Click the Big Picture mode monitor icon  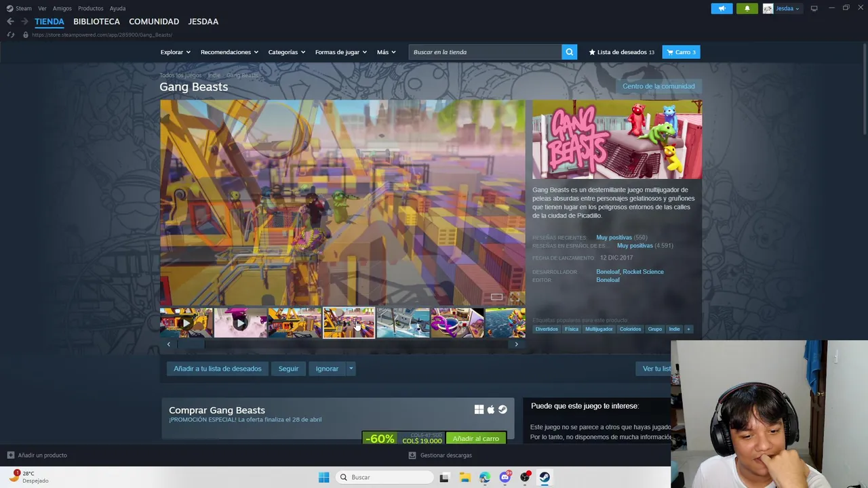pyautogui.click(x=814, y=8)
